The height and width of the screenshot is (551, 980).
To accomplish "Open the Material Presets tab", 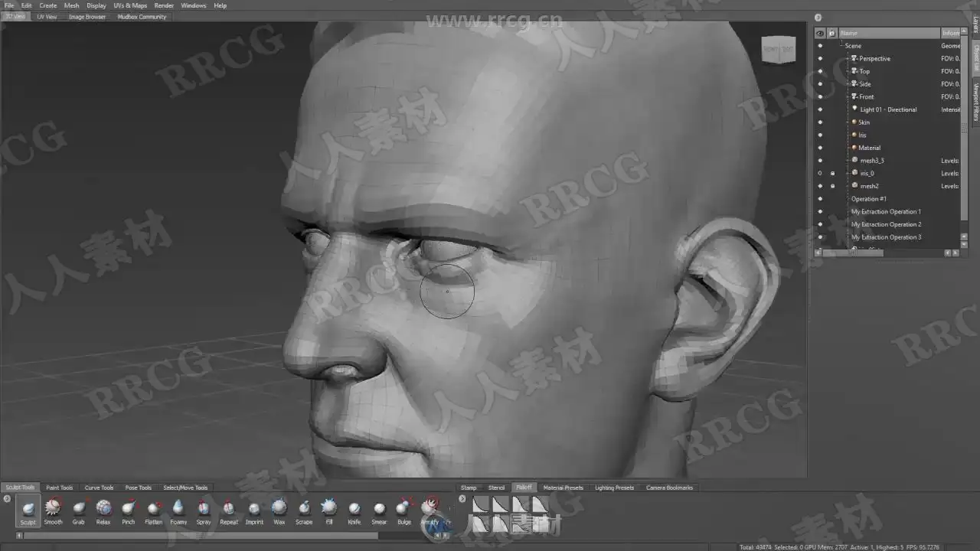I will tap(563, 487).
